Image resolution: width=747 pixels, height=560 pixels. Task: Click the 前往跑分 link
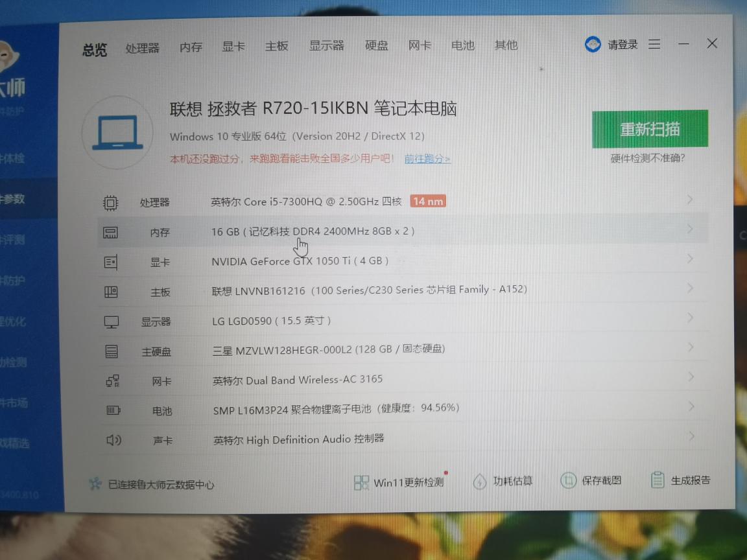coord(427,159)
